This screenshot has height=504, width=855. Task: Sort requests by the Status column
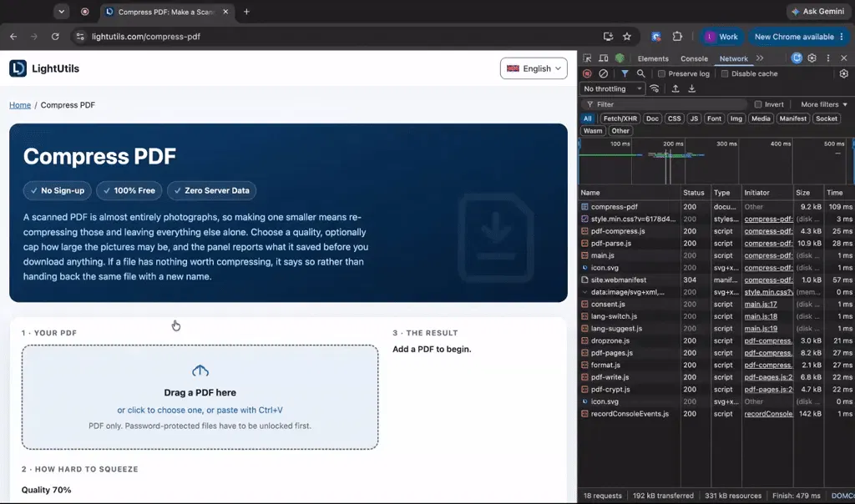point(696,192)
